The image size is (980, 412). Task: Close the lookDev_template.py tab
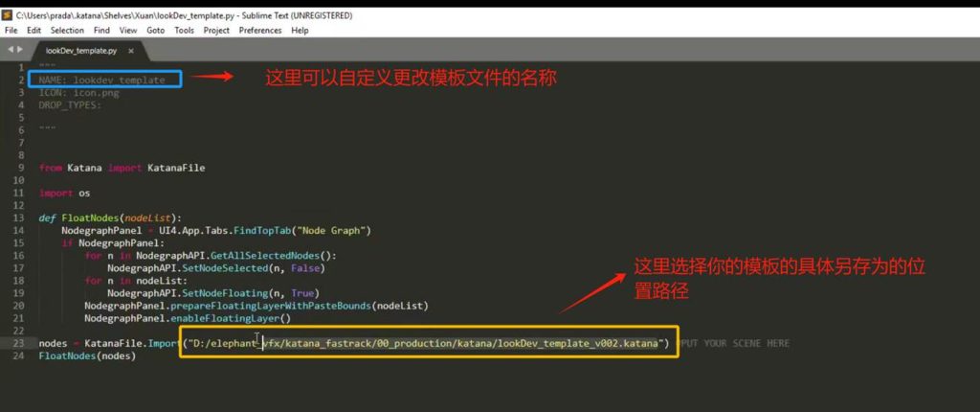tap(131, 50)
